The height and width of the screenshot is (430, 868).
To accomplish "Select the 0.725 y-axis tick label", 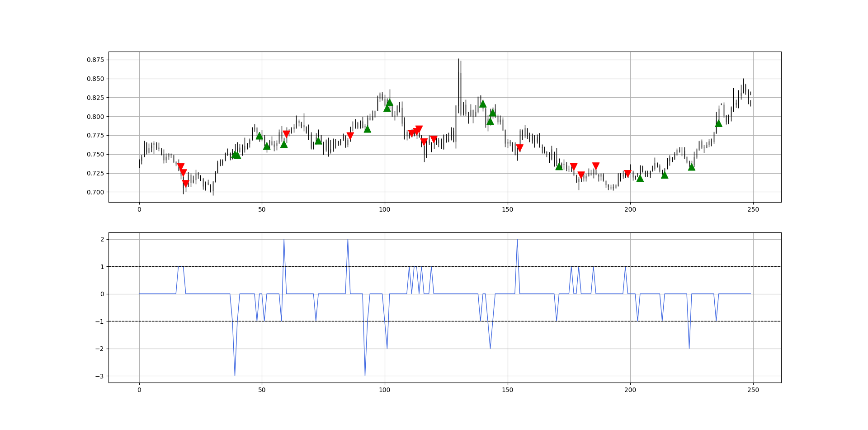I will point(95,173).
